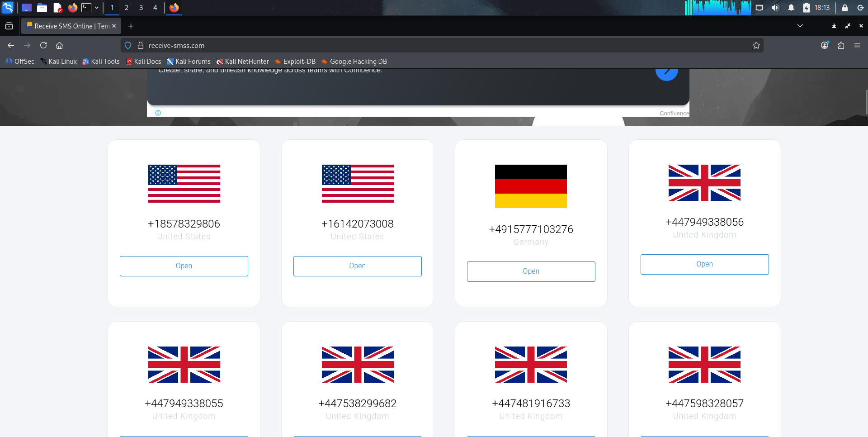Switch to workspace 3
The height and width of the screenshot is (437, 868).
(x=141, y=8)
